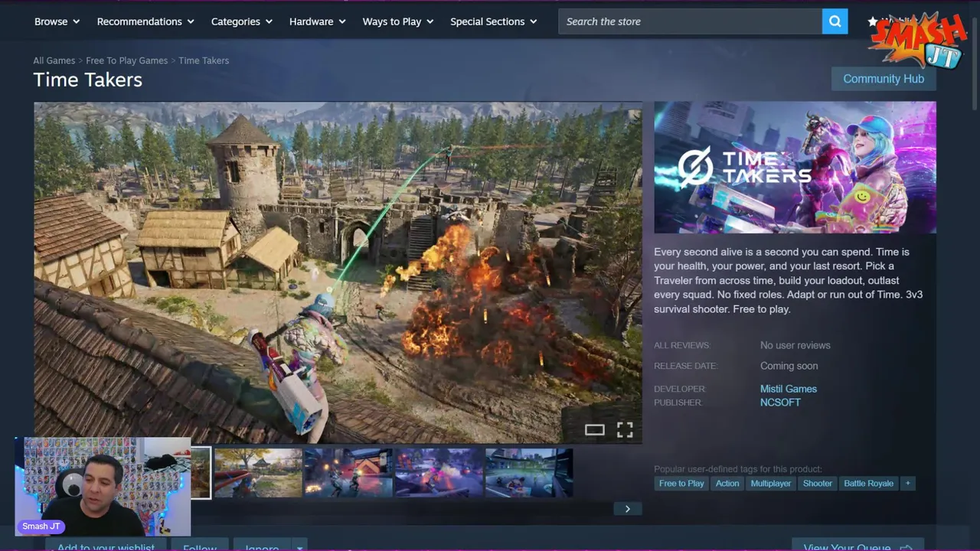The image size is (980, 551).
Task: Go to the All Games breadcrumb
Action: coord(54,60)
